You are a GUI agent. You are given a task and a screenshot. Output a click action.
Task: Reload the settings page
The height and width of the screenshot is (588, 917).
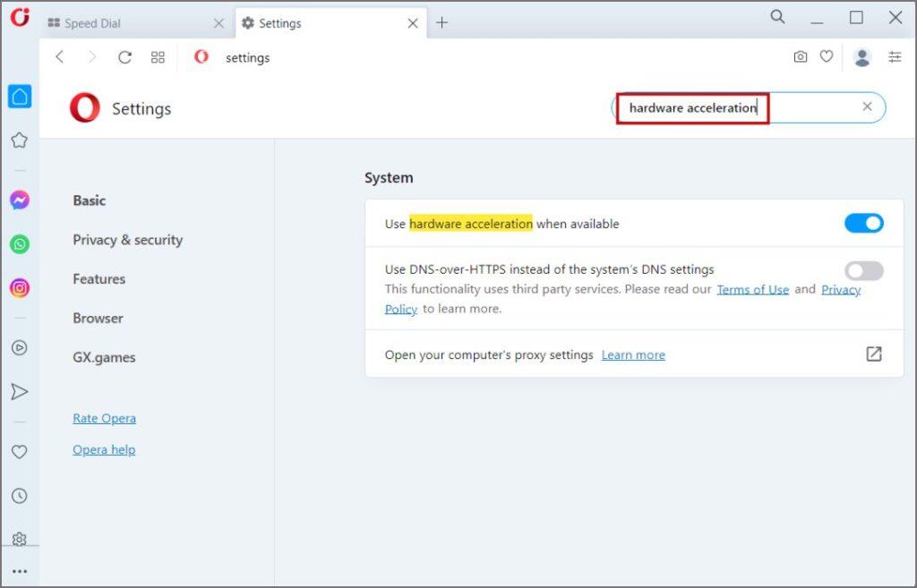tap(124, 57)
